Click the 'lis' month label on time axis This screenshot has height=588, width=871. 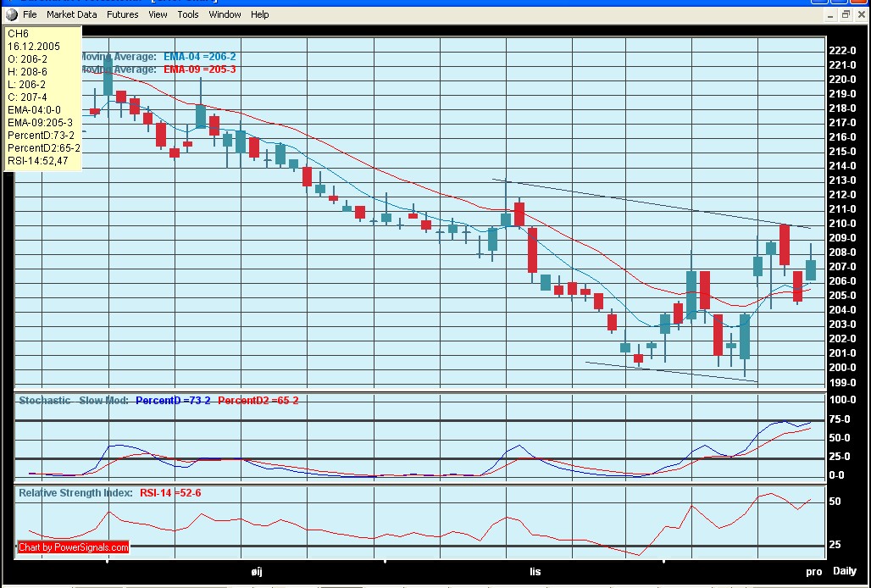pos(535,572)
